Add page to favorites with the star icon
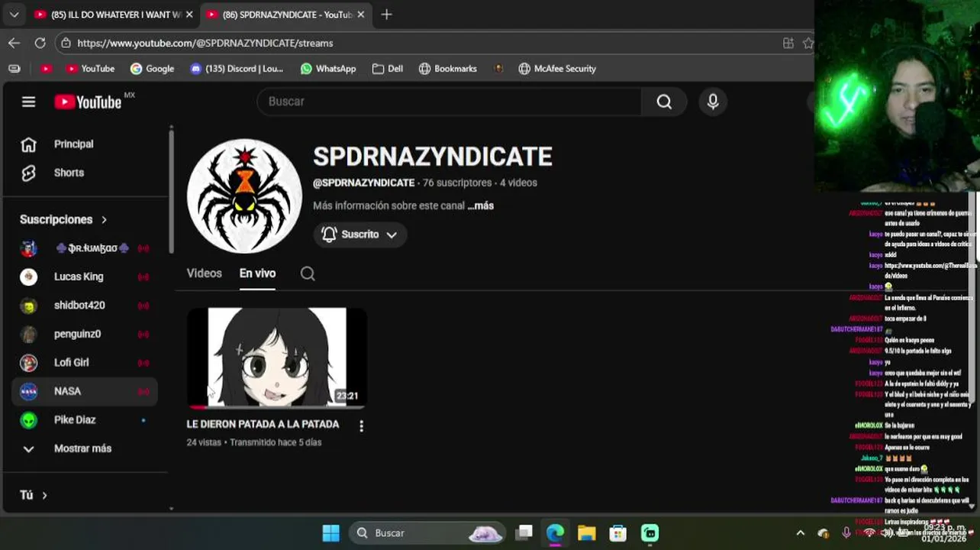 808,43
